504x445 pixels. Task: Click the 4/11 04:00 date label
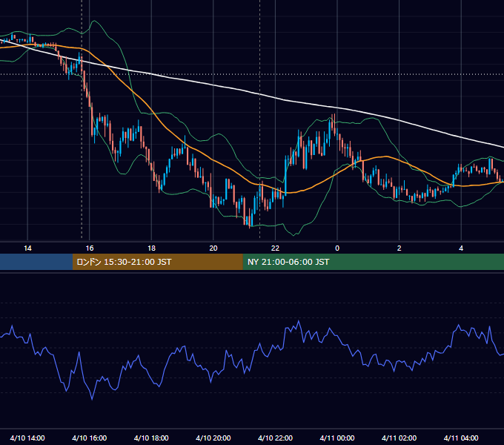click(461, 438)
